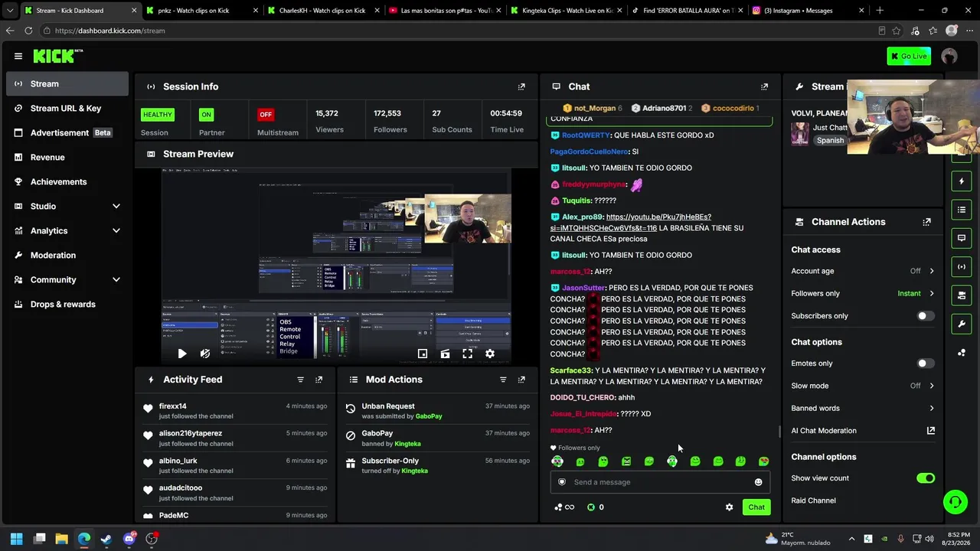This screenshot has height=551, width=980.
Task: Open Account age options
Action: point(863,271)
